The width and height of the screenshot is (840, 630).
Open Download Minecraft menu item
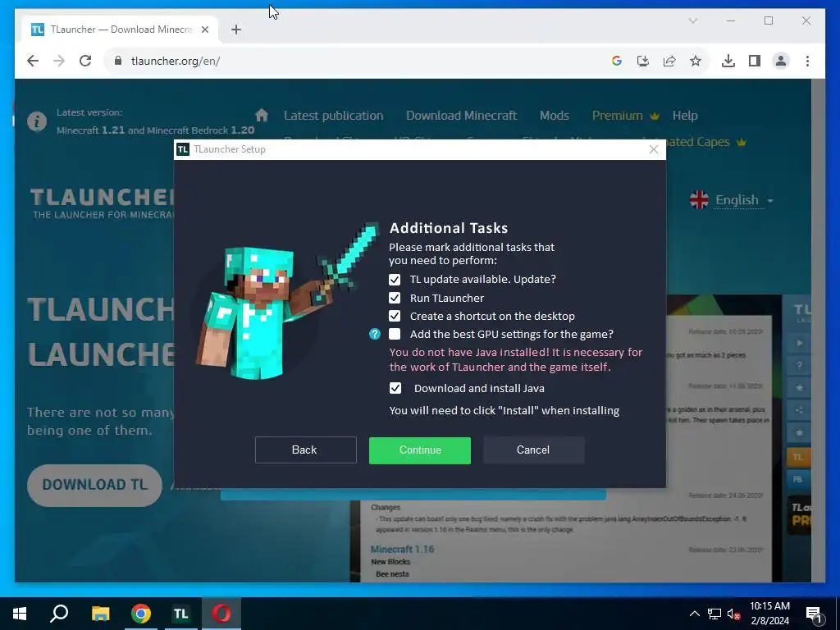tap(461, 116)
